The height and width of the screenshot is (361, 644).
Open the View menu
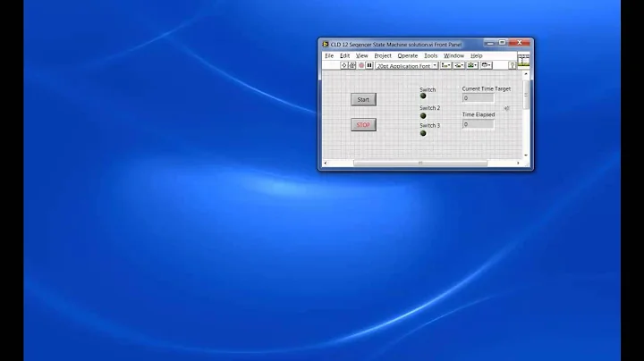362,55
